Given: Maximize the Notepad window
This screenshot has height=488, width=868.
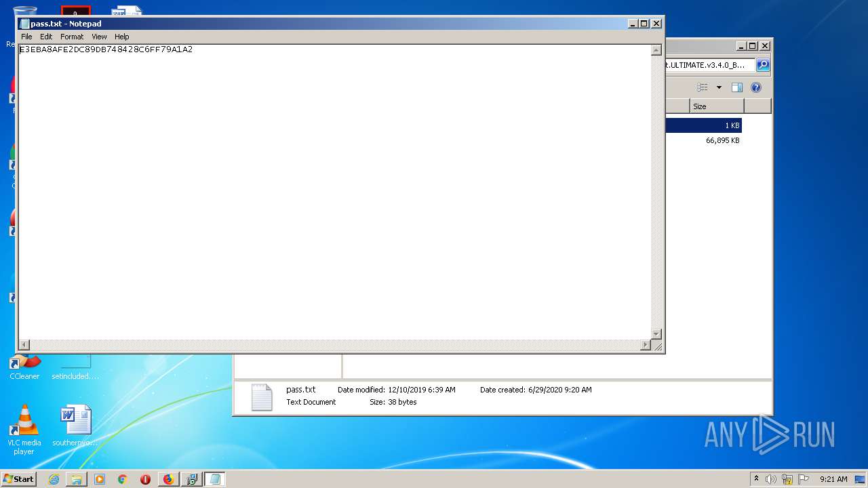Looking at the screenshot, I should [x=644, y=24].
